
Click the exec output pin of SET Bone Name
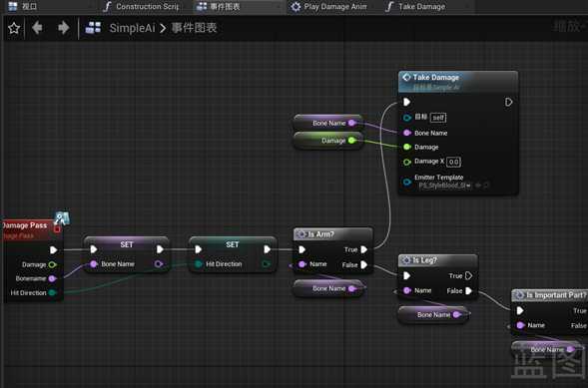(x=160, y=249)
